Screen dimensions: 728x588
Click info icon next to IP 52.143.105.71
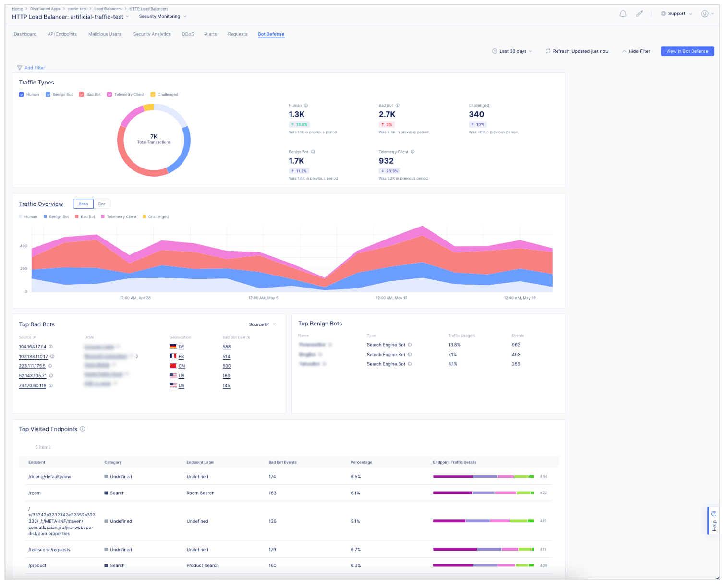51,376
